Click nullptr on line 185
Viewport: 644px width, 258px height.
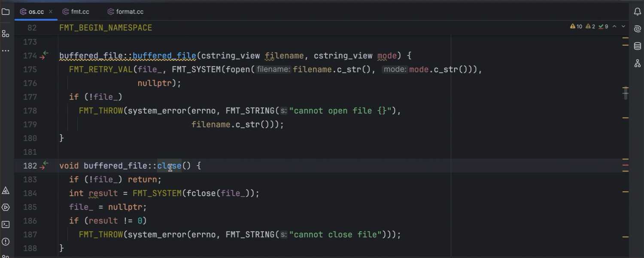click(x=125, y=207)
